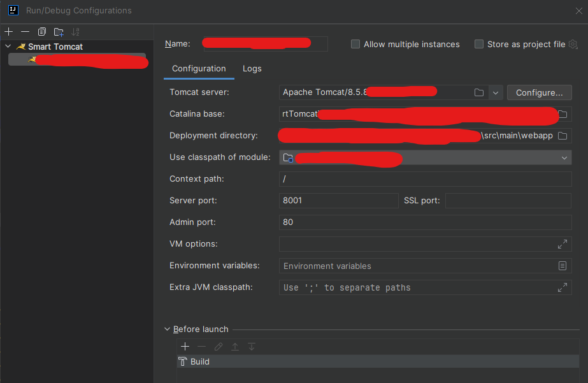Viewport: 588px width, 383px height.
Task: Create new configuration folder
Action: (59, 32)
